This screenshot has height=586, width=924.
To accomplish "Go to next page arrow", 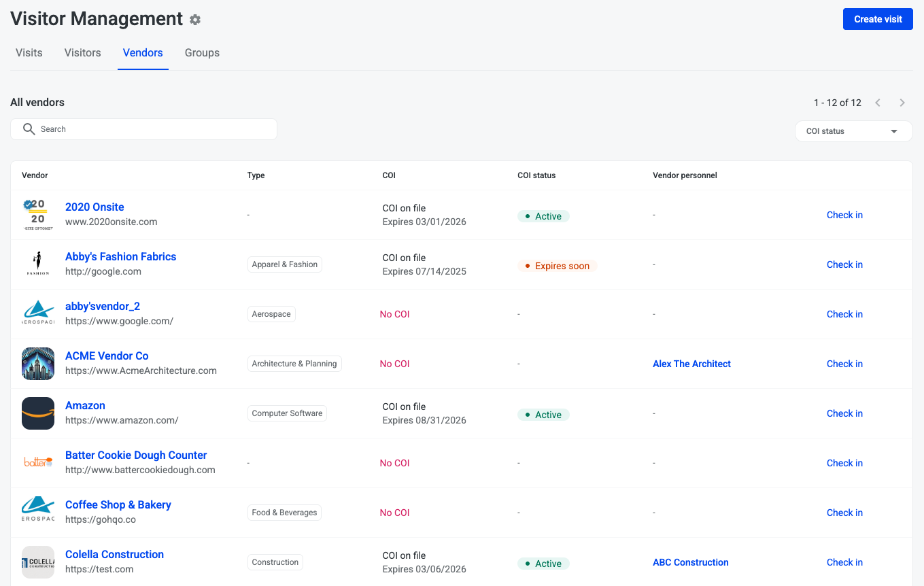I will (x=902, y=103).
